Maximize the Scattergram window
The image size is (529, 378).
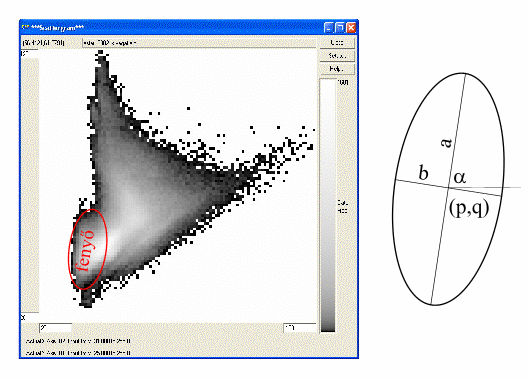click(340, 28)
